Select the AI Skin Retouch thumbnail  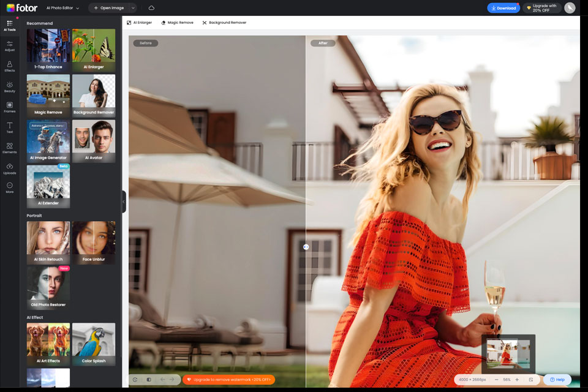pyautogui.click(x=48, y=243)
